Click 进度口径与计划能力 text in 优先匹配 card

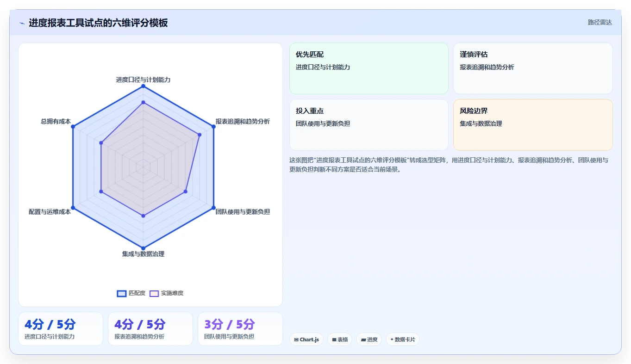tap(323, 67)
